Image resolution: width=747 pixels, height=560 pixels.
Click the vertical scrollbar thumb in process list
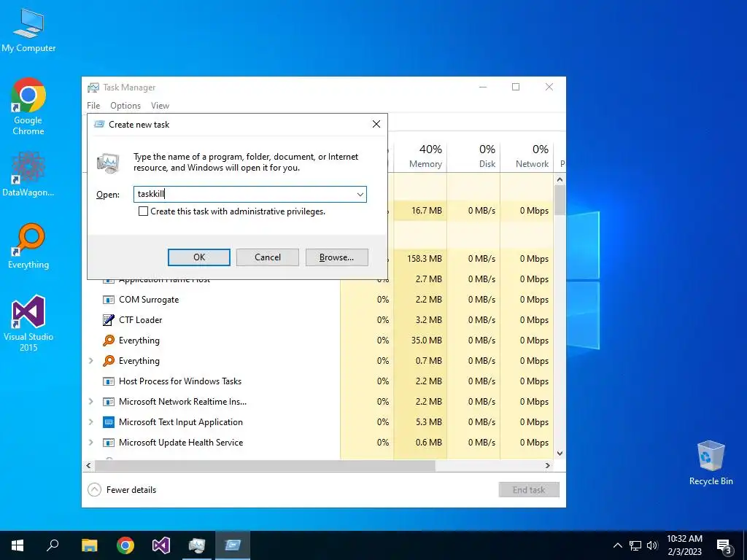pos(560,200)
